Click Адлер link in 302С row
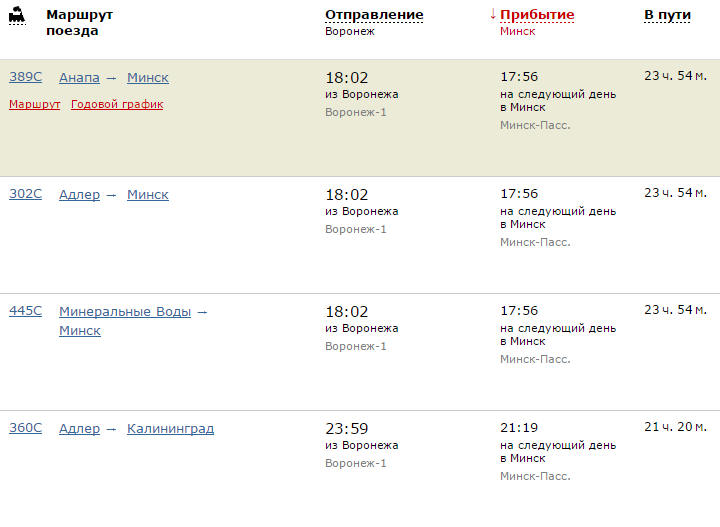The image size is (720, 527). click(79, 195)
